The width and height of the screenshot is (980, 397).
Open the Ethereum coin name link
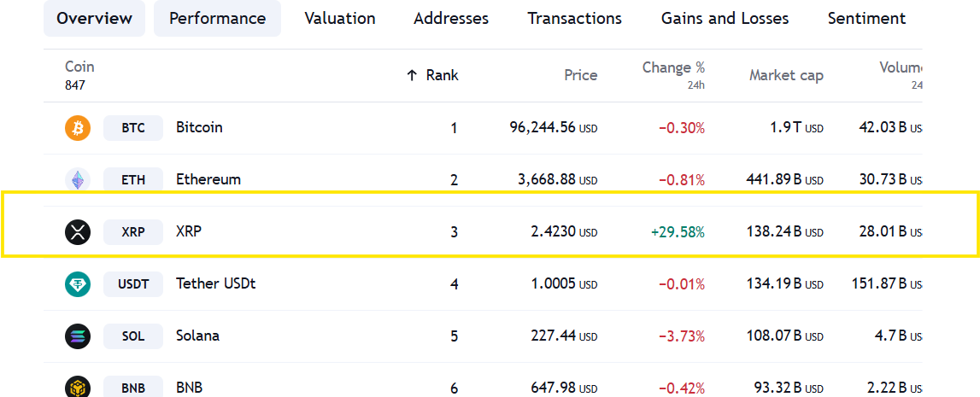tap(208, 180)
